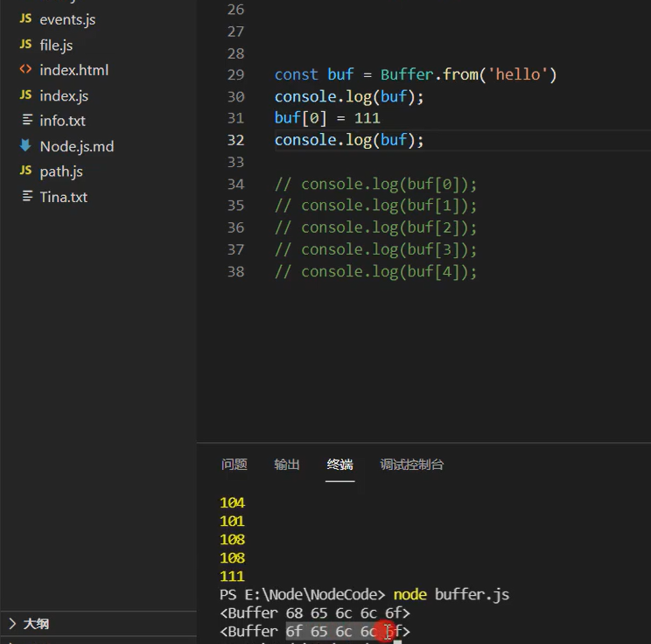Click the text file icon beside info.txt

coord(27,120)
